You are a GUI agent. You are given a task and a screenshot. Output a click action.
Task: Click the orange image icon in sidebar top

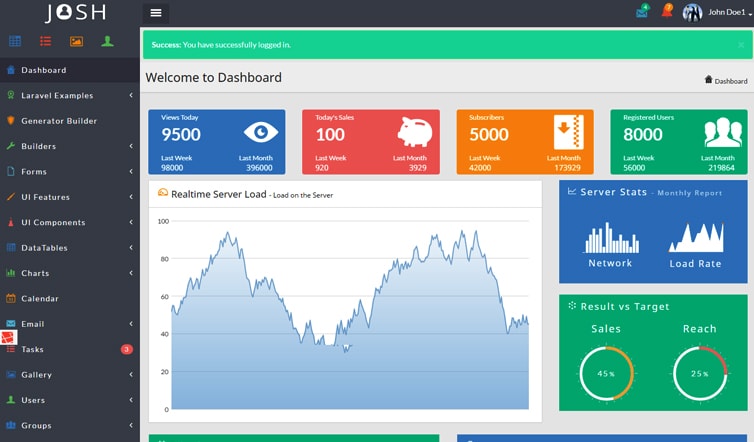pos(76,41)
